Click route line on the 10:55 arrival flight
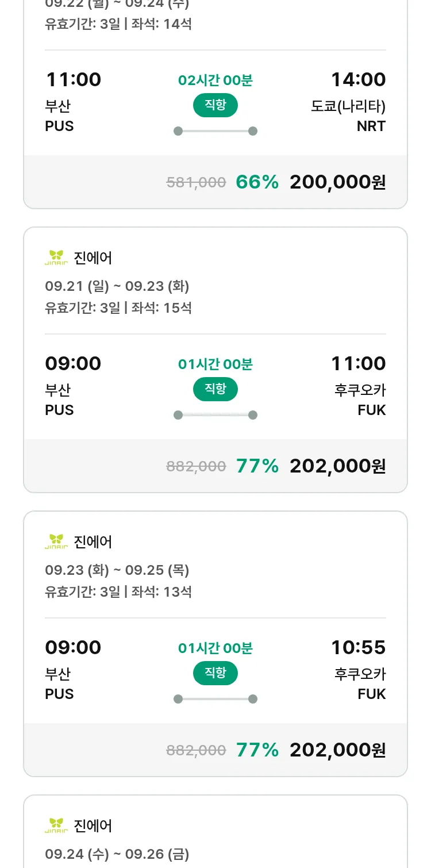Image resolution: width=431 pixels, height=868 pixels. [215, 699]
